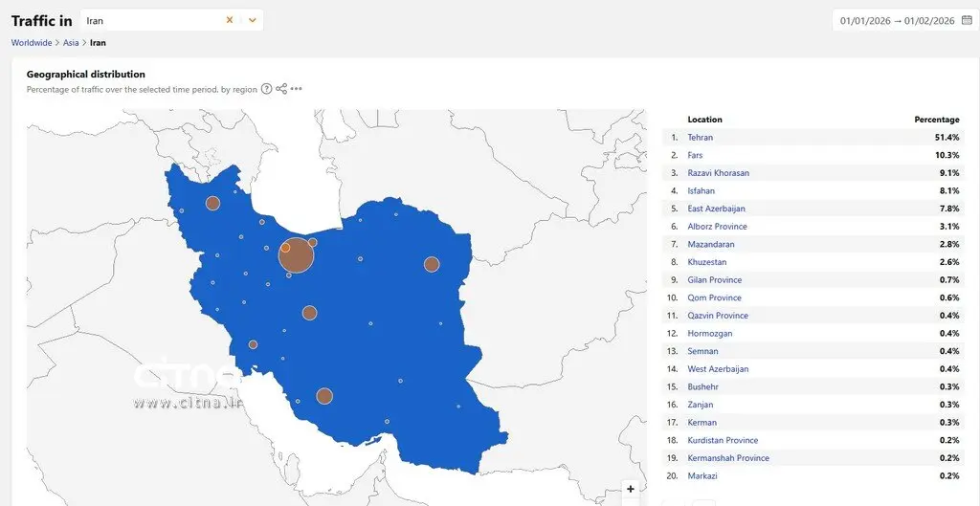The width and height of the screenshot is (980, 506).
Task: Open Isfahan location link
Action: (x=702, y=190)
